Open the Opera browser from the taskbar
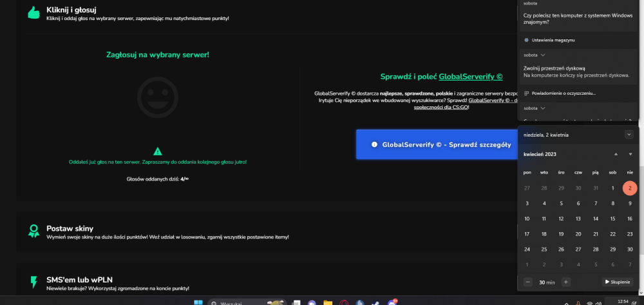This screenshot has height=305, width=644. tap(344, 303)
